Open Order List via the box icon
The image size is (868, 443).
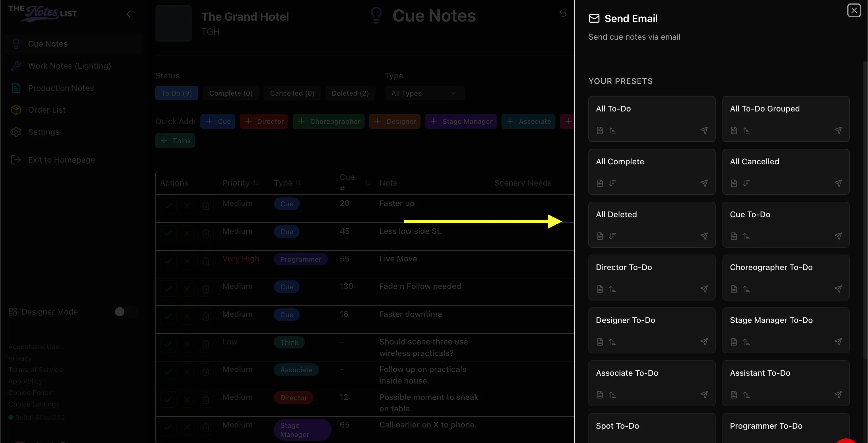tap(16, 110)
